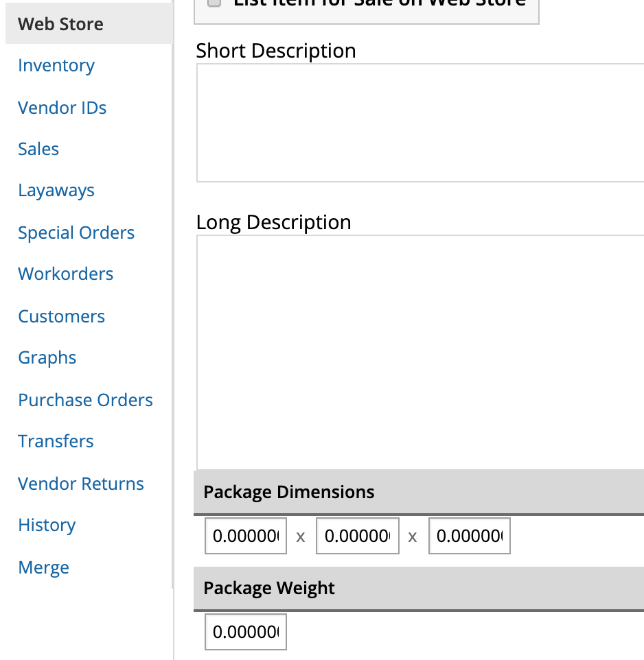Select the Web Store tab
The width and height of the screenshot is (644, 660).
click(60, 24)
